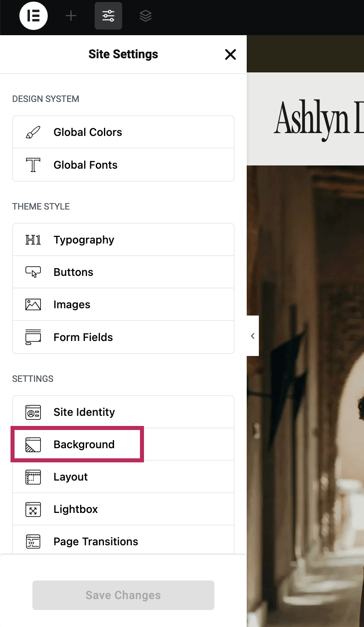Click the Lightbox settings icon
The height and width of the screenshot is (627, 364).
(33, 509)
